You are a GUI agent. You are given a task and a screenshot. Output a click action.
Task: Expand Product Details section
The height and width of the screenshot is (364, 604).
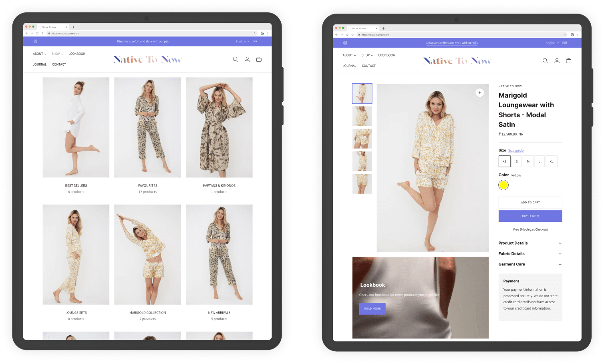pyautogui.click(x=530, y=243)
